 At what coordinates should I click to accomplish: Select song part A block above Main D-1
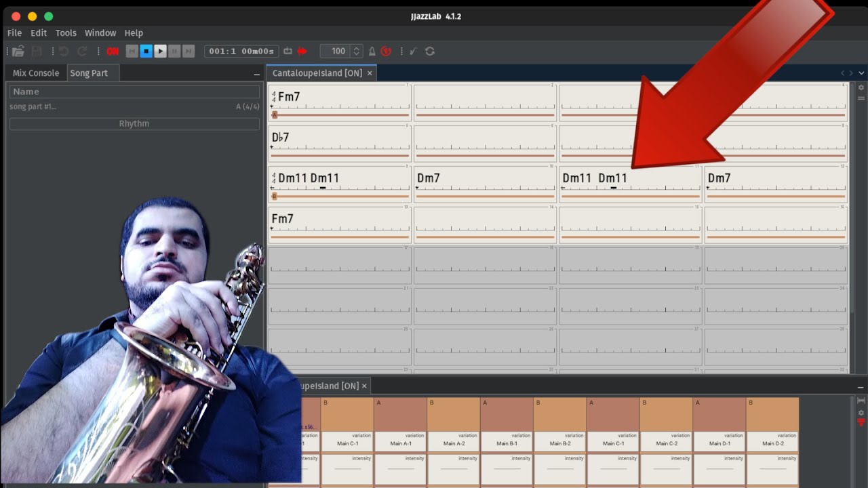tap(719, 414)
